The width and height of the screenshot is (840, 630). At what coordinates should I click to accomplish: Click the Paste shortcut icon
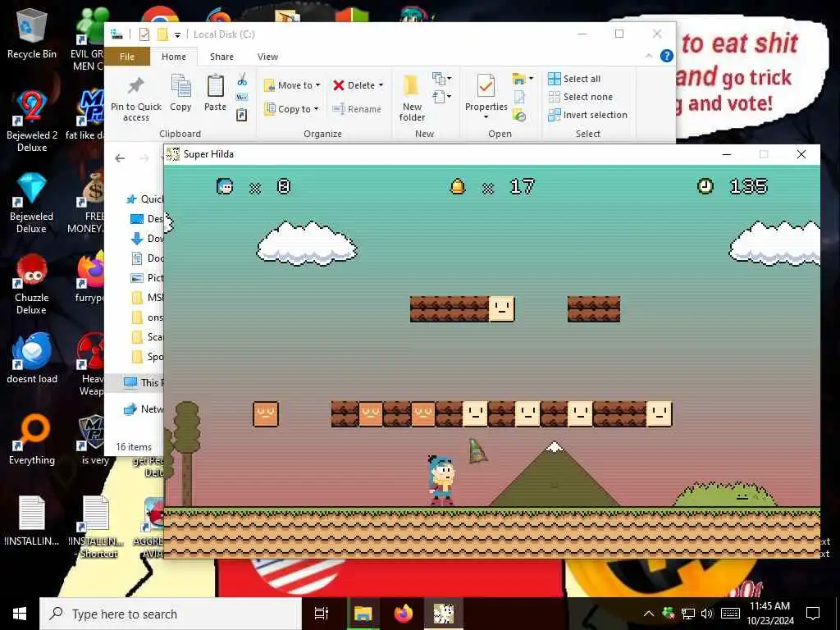point(242,115)
